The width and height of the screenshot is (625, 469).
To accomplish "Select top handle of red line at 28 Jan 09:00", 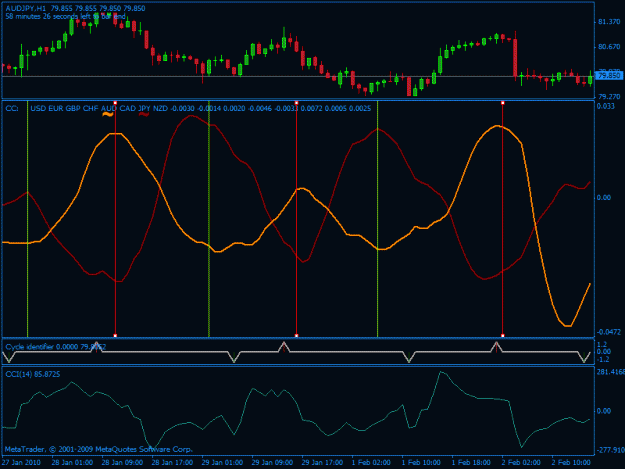I will pyautogui.click(x=115, y=103).
